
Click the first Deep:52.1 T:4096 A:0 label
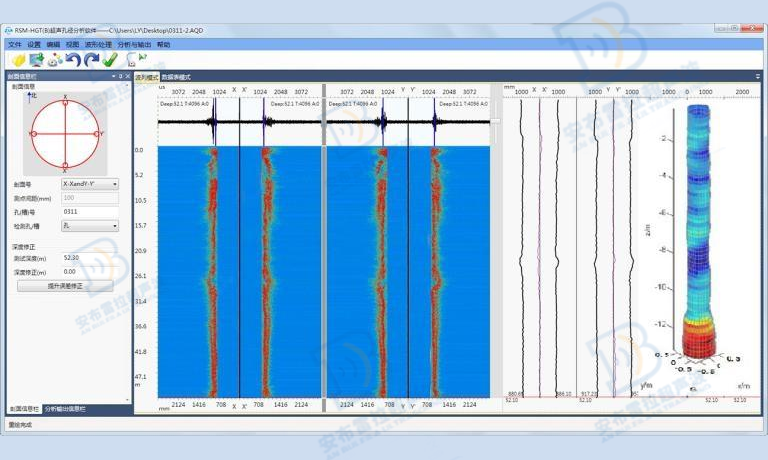(184, 104)
